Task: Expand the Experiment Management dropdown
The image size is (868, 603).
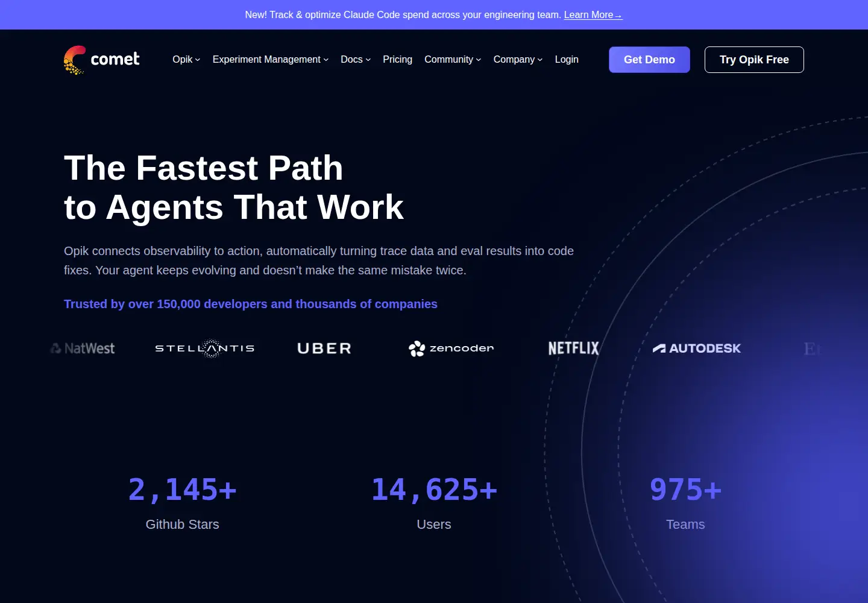Action: [271, 59]
